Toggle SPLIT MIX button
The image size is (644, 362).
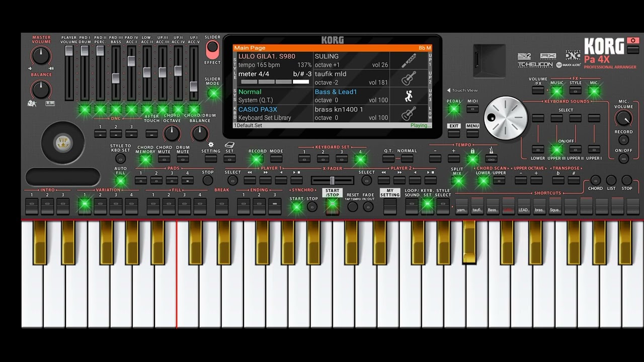tap(457, 181)
